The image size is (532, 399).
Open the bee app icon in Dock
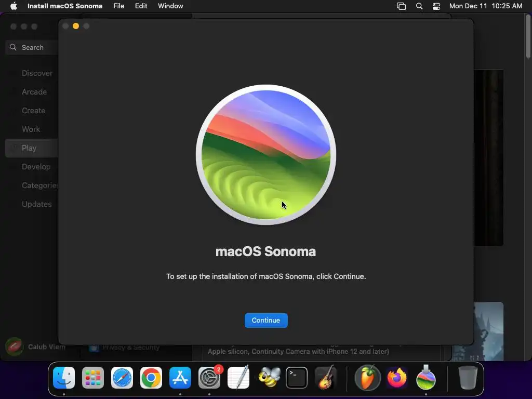(269, 378)
